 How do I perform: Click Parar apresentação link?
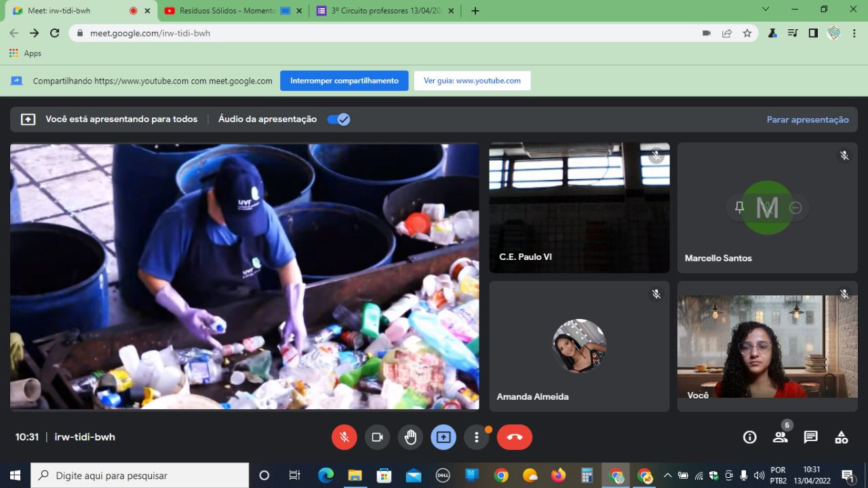click(808, 119)
